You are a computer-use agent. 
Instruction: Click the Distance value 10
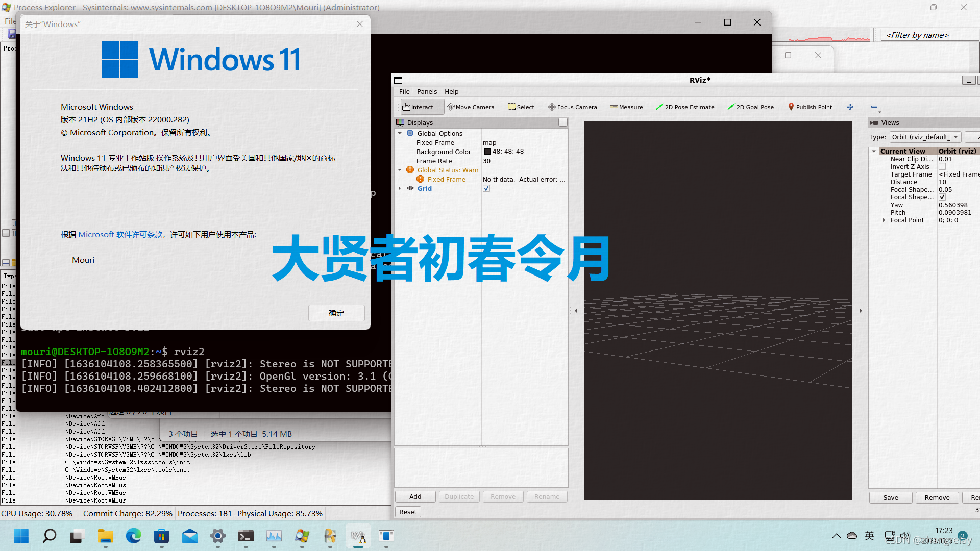click(942, 182)
